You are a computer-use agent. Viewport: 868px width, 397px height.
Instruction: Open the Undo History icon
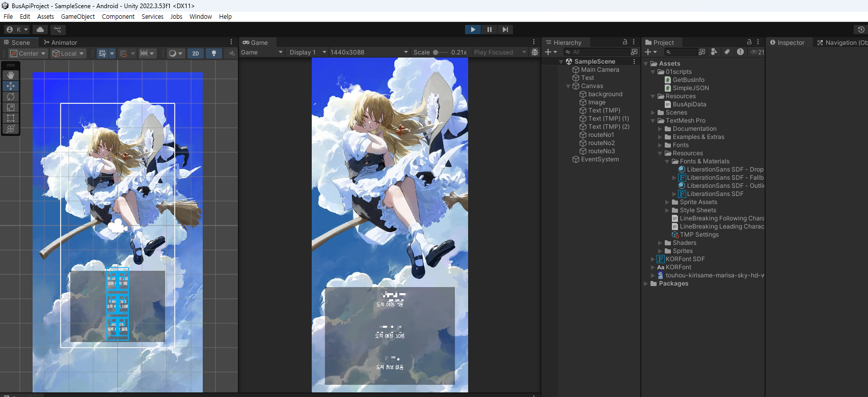(x=861, y=30)
